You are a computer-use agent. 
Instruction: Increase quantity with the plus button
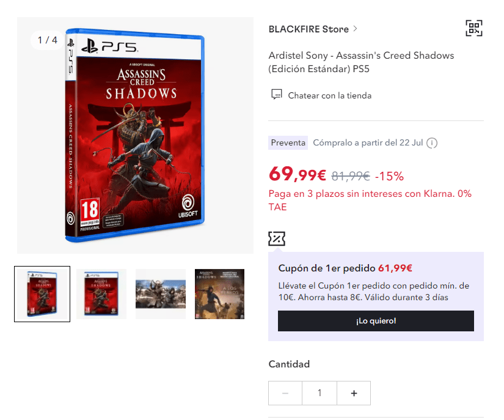pyautogui.click(x=354, y=393)
